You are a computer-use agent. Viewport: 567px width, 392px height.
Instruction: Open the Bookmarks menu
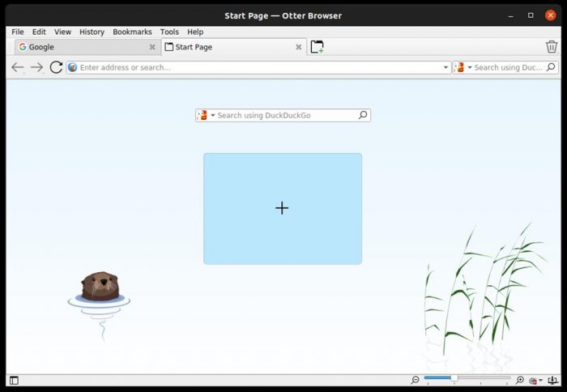coord(132,32)
